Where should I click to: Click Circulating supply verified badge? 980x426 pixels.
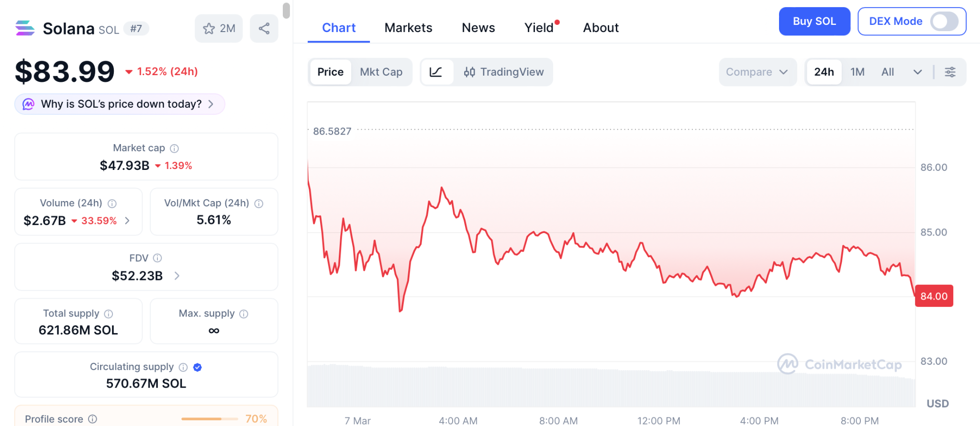pyautogui.click(x=198, y=367)
